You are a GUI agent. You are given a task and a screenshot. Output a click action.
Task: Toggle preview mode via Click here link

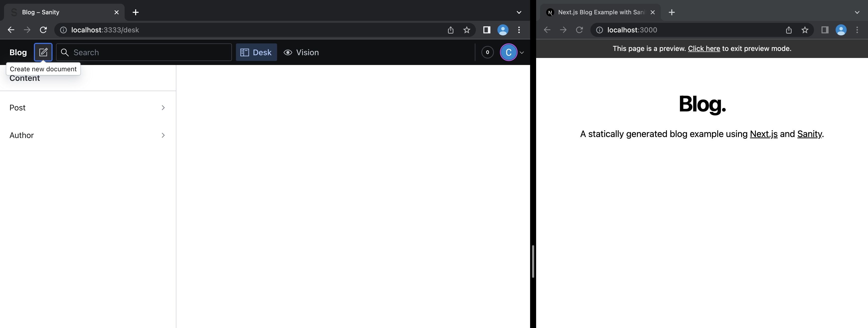pyautogui.click(x=704, y=48)
